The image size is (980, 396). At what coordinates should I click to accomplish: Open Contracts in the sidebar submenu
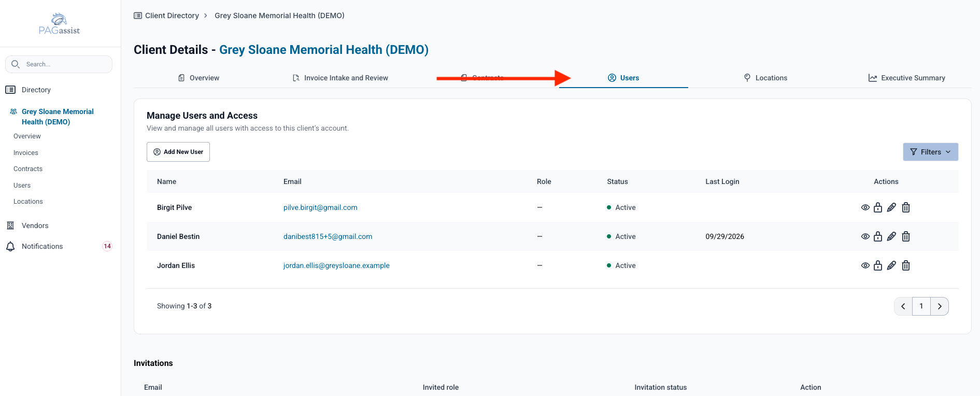coord(28,169)
